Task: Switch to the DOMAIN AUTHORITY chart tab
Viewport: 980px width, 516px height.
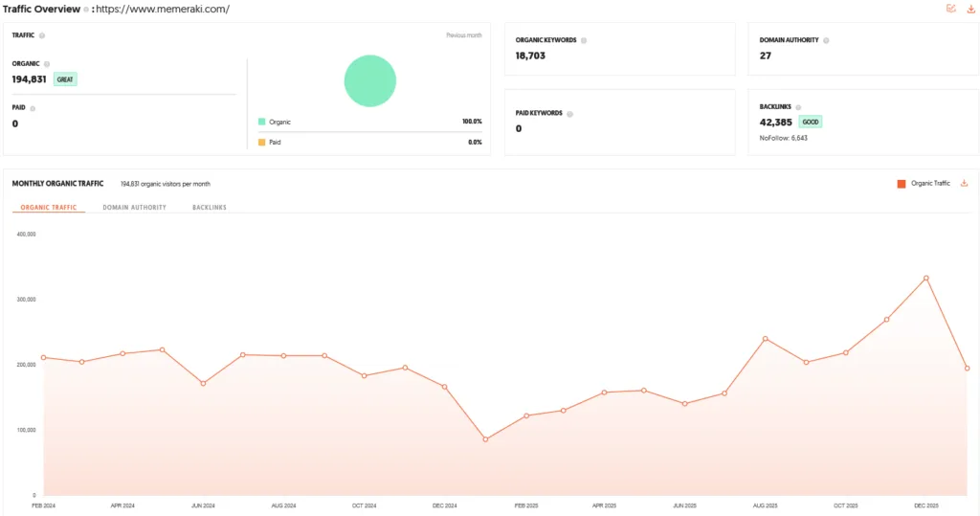Action: [134, 207]
